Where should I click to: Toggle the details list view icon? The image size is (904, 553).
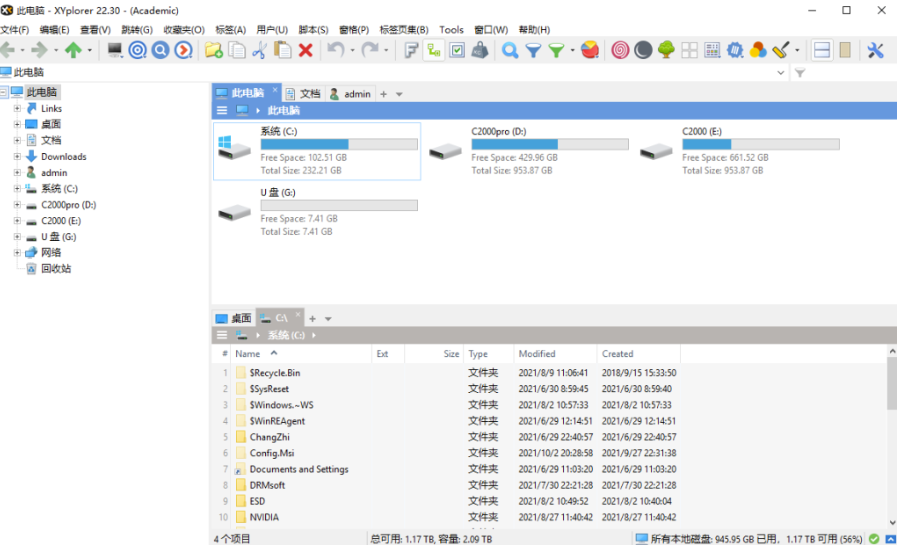click(x=712, y=50)
